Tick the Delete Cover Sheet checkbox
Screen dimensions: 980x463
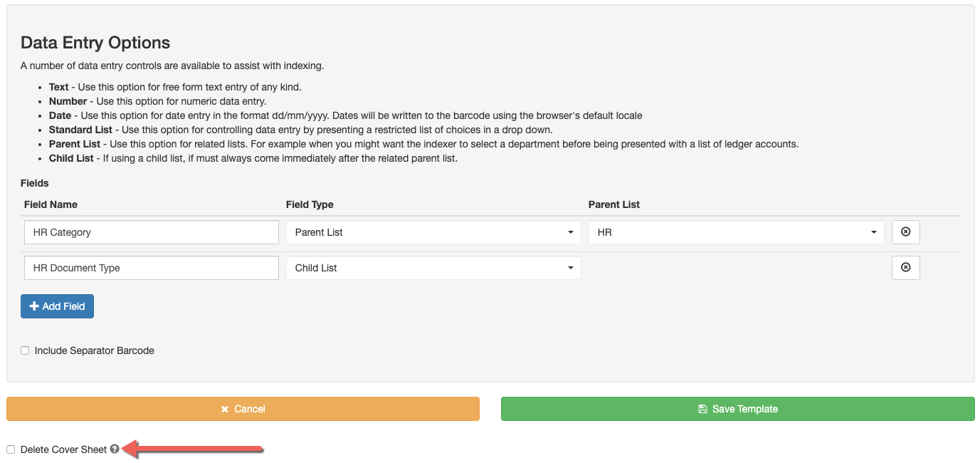pyautogui.click(x=11, y=449)
